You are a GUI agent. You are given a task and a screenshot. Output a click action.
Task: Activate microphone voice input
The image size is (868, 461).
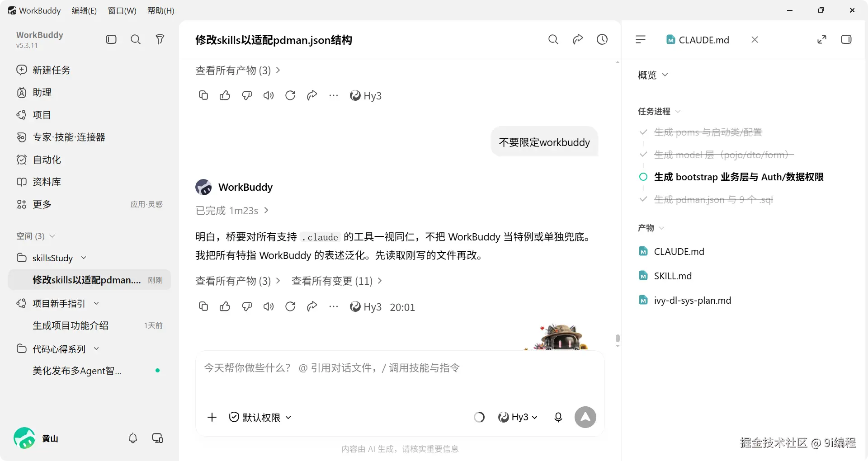click(x=558, y=417)
